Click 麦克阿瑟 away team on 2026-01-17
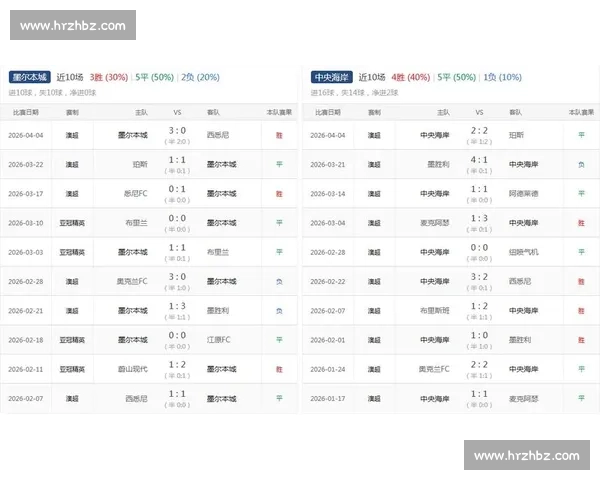This screenshot has width=600, height=480. (x=523, y=399)
